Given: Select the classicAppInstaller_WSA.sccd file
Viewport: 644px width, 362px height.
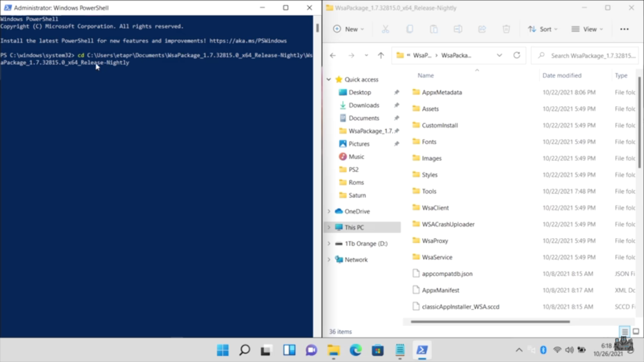Looking at the screenshot, I should pos(461,307).
